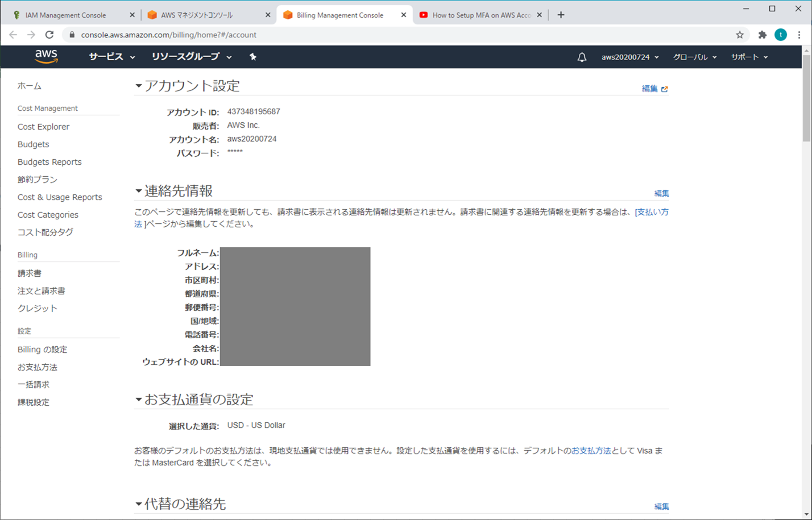Collapse the アカウント設定 section triangle

point(137,85)
